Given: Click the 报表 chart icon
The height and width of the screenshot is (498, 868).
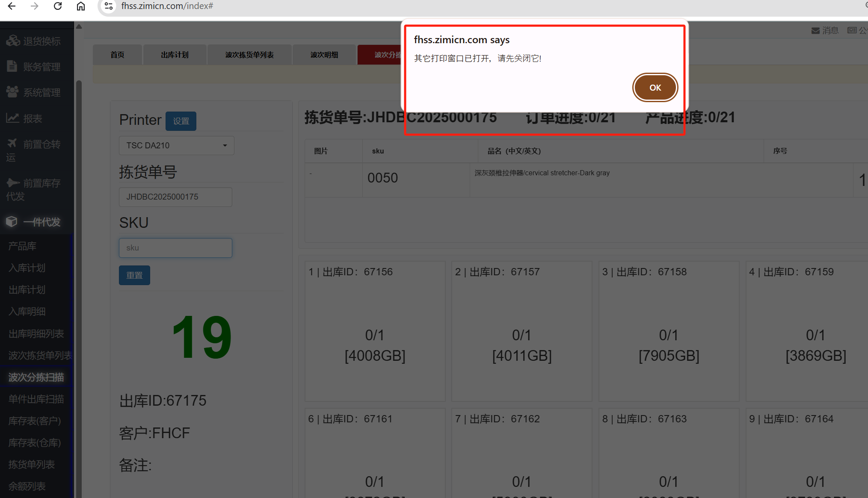Looking at the screenshot, I should pyautogui.click(x=12, y=118).
